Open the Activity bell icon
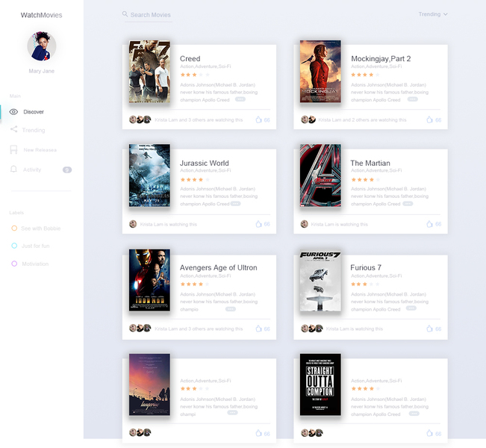 (x=13, y=169)
